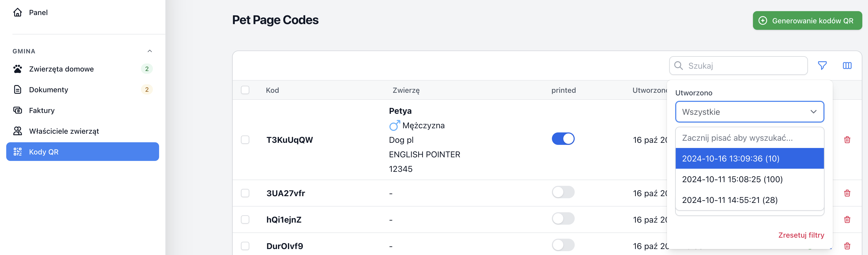The width and height of the screenshot is (868, 255).
Task: Click the Zresetuj filtry link
Action: point(801,235)
